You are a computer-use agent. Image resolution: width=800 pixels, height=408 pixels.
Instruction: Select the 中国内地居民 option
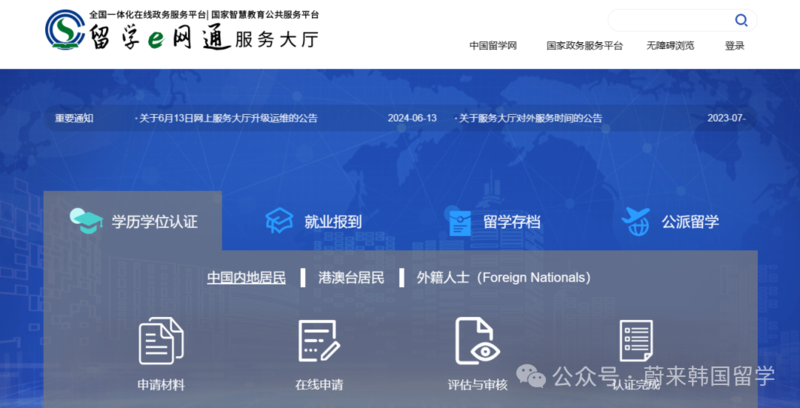(246, 277)
